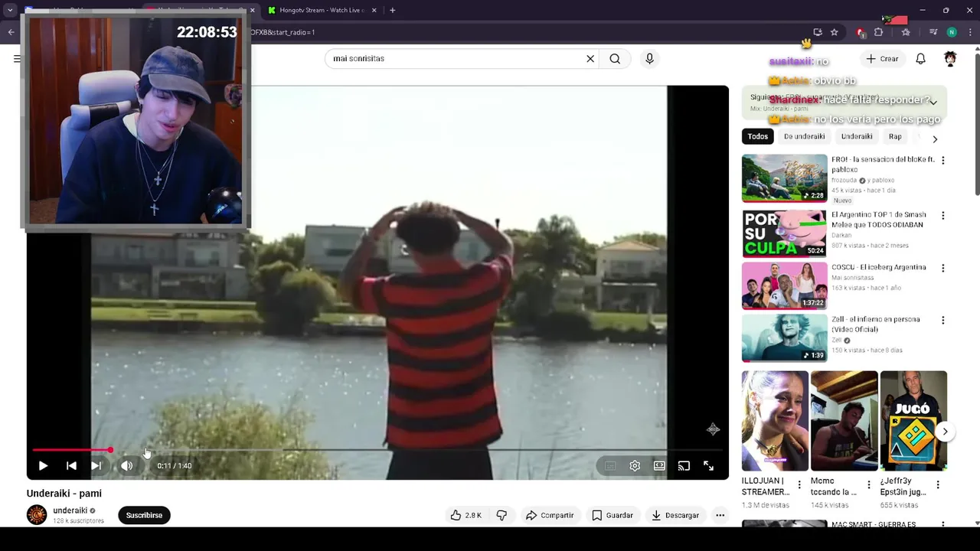This screenshot has width=980, height=551.
Task: Dislike the video
Action: [501, 515]
